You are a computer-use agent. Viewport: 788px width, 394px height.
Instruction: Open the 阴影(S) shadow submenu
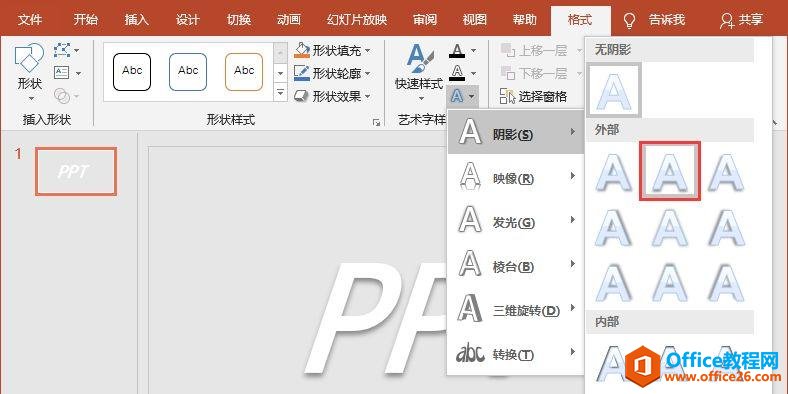(x=516, y=133)
